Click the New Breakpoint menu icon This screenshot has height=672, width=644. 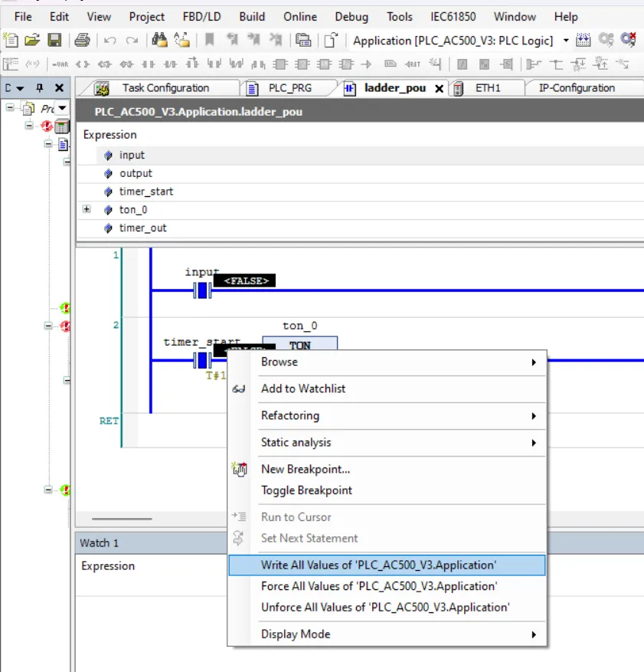pyautogui.click(x=239, y=469)
